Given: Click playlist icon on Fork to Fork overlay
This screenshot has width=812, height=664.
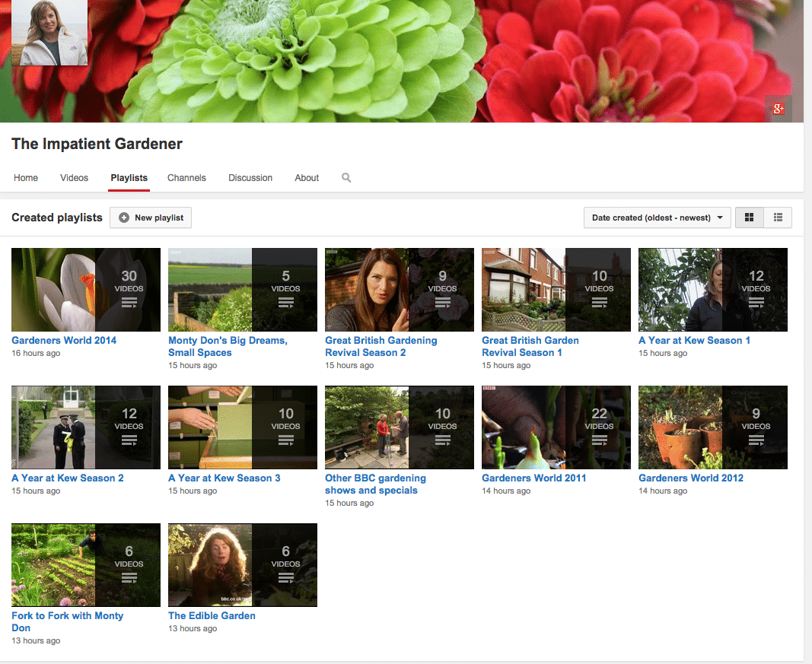Looking at the screenshot, I should point(129,578).
